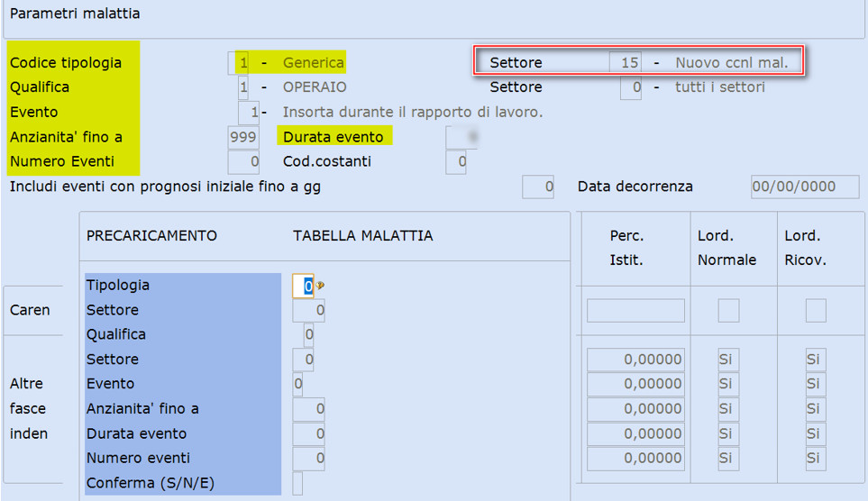Select the Evento code field before 'Insorta durante'
The image size is (868, 501).
coord(249,113)
